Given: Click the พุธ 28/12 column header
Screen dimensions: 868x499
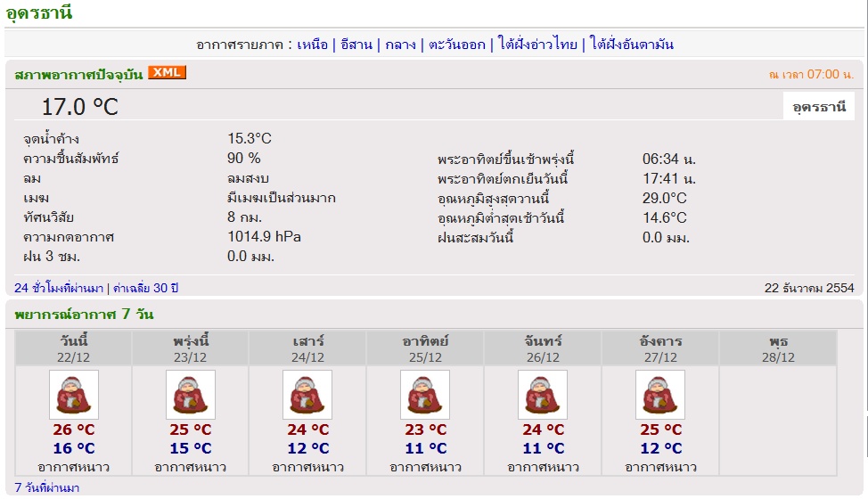Looking at the screenshot, I should pos(778,348).
